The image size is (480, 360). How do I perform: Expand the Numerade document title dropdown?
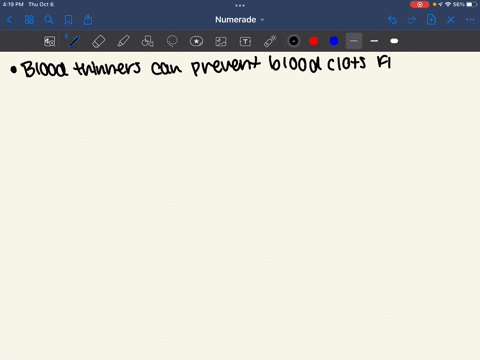[x=240, y=20]
